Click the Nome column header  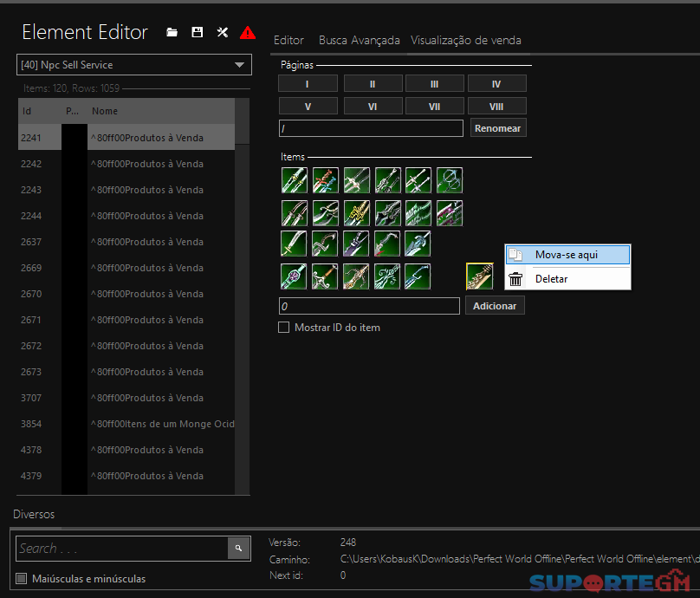click(161, 111)
